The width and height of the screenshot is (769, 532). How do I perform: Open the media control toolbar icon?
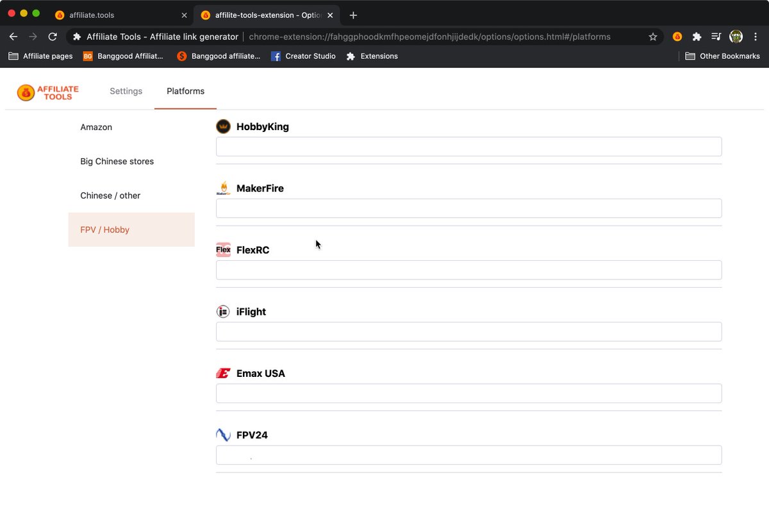pos(716,37)
